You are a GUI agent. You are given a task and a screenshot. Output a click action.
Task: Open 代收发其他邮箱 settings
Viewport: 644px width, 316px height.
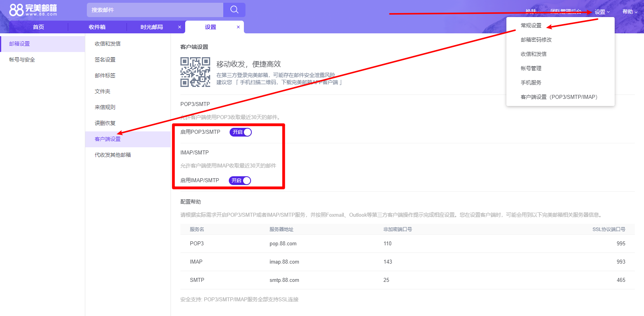(x=128, y=155)
